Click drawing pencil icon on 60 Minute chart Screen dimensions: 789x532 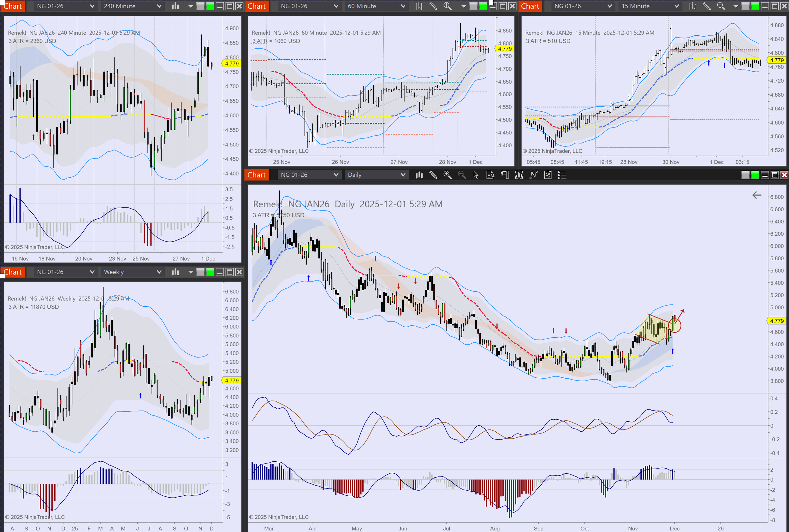(x=433, y=6)
